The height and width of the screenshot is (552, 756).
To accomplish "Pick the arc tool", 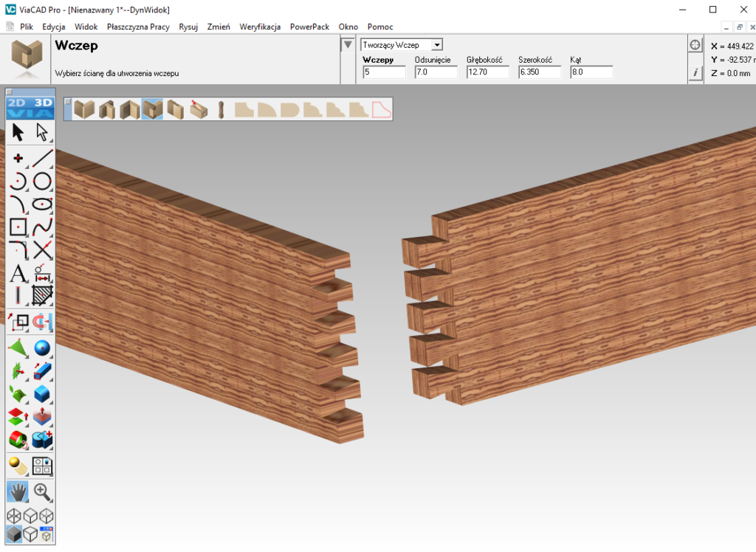I will click(x=18, y=182).
